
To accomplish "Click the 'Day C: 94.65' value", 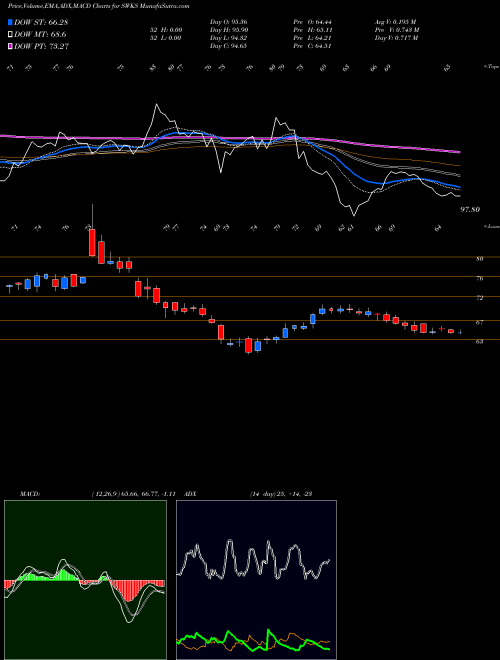I will [x=228, y=46].
